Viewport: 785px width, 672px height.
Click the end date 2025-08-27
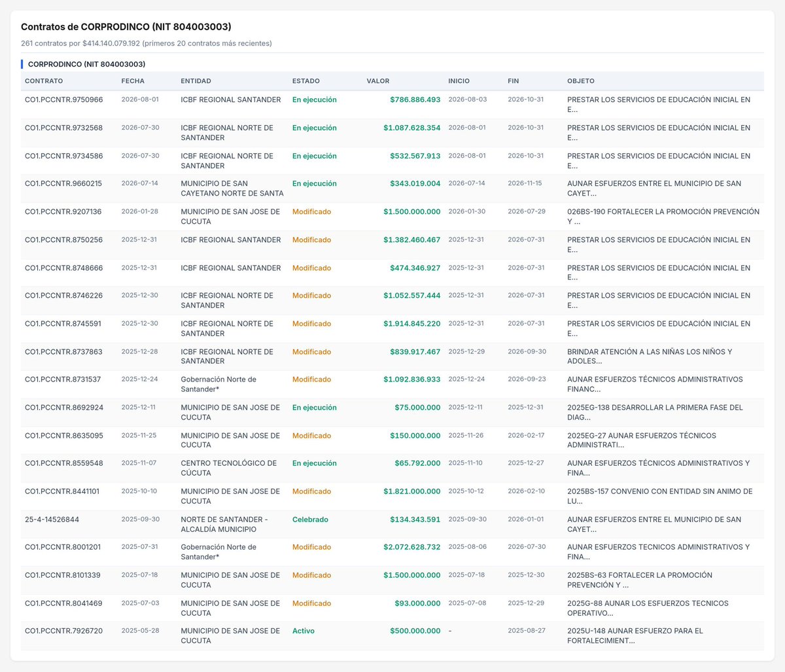click(x=527, y=631)
